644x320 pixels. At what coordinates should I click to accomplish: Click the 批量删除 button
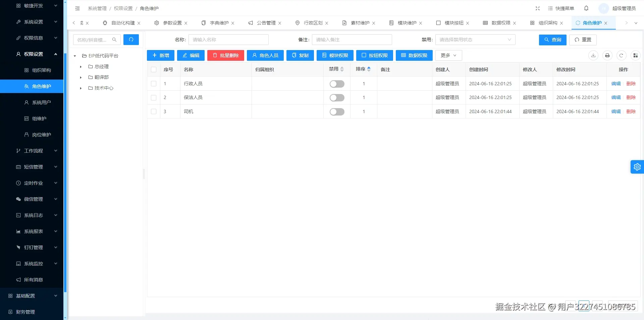pos(226,55)
